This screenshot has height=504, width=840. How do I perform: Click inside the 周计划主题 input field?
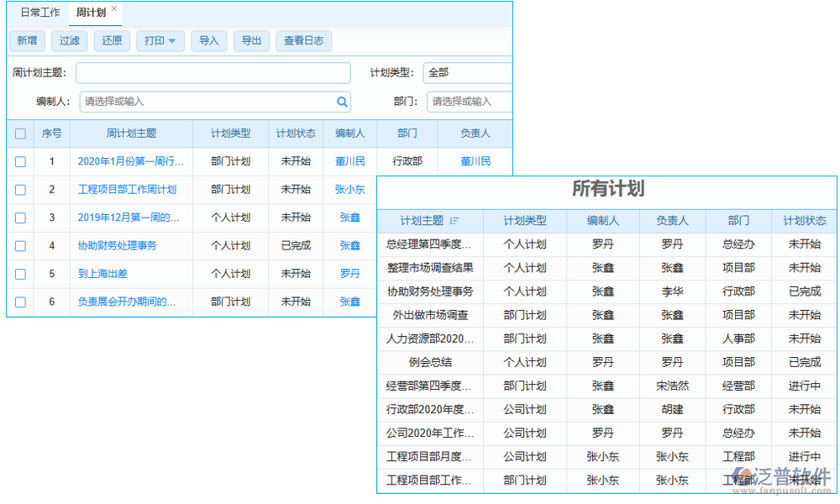click(x=213, y=73)
